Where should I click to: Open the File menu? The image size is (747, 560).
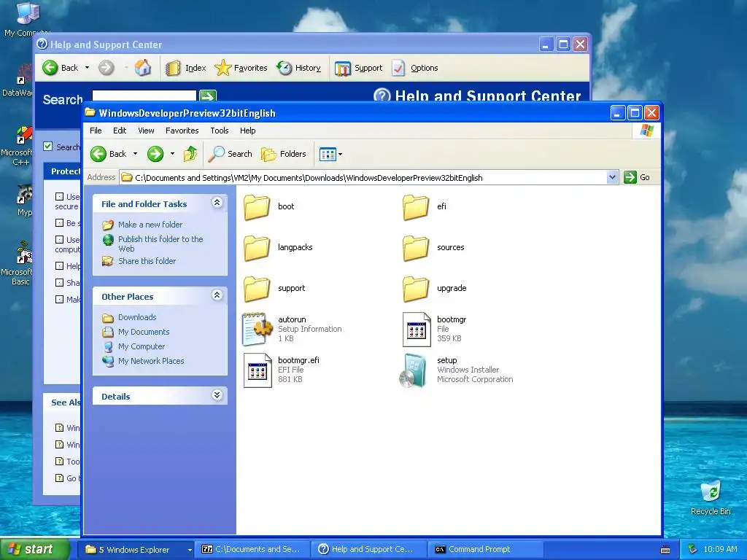pyautogui.click(x=96, y=131)
